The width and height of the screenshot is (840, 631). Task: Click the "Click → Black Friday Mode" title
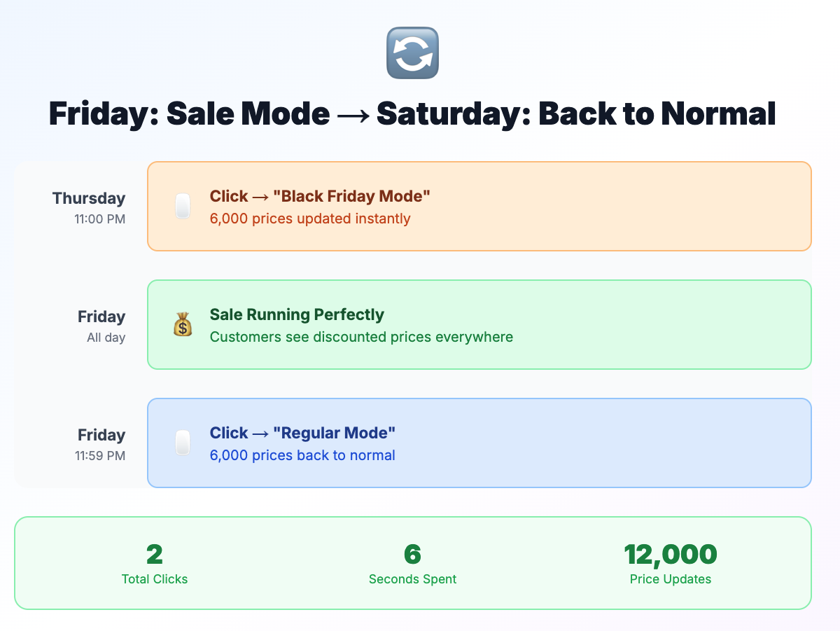(320, 196)
